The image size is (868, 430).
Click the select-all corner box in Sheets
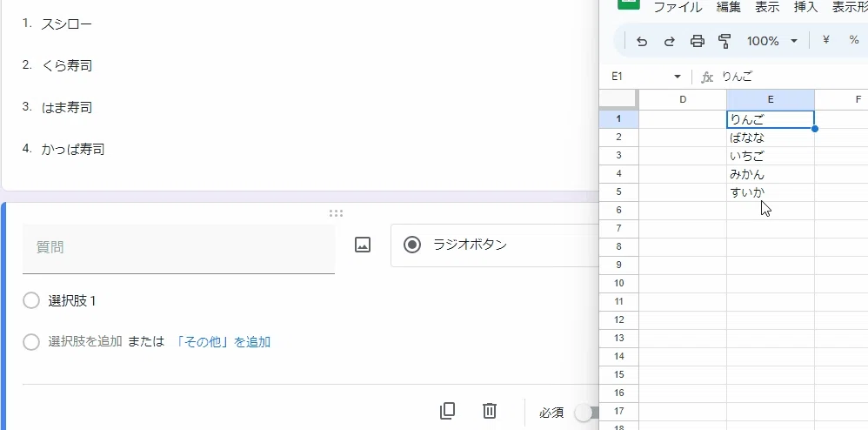(619, 99)
